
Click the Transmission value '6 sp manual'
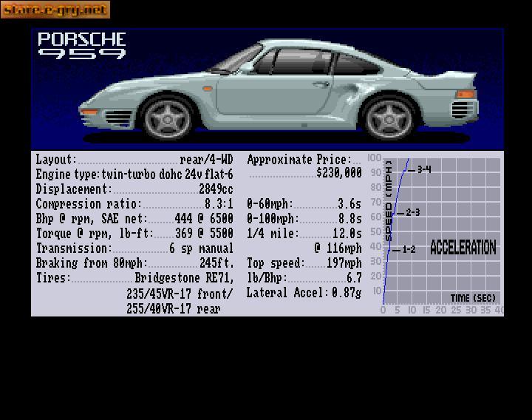pos(201,248)
